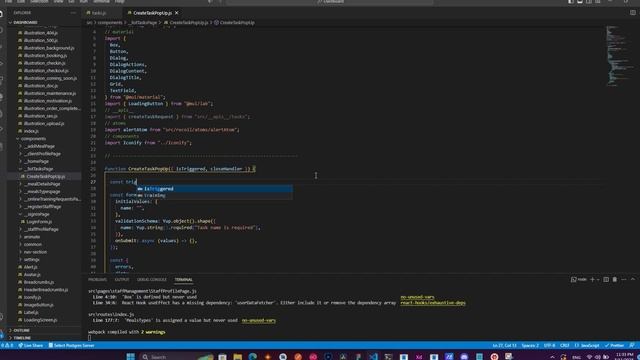Open Visual Studio Code taskbar icon
The width and height of the screenshot is (640, 360).
[x=373, y=357]
